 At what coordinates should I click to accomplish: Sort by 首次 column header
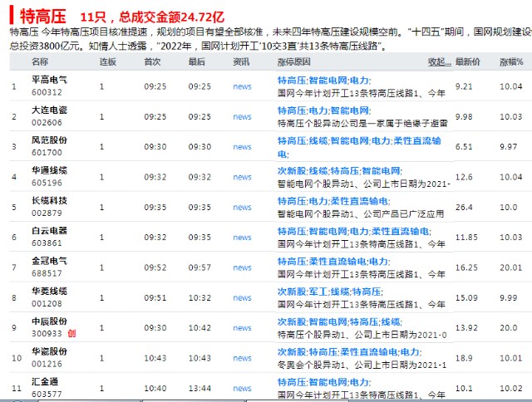point(152,61)
